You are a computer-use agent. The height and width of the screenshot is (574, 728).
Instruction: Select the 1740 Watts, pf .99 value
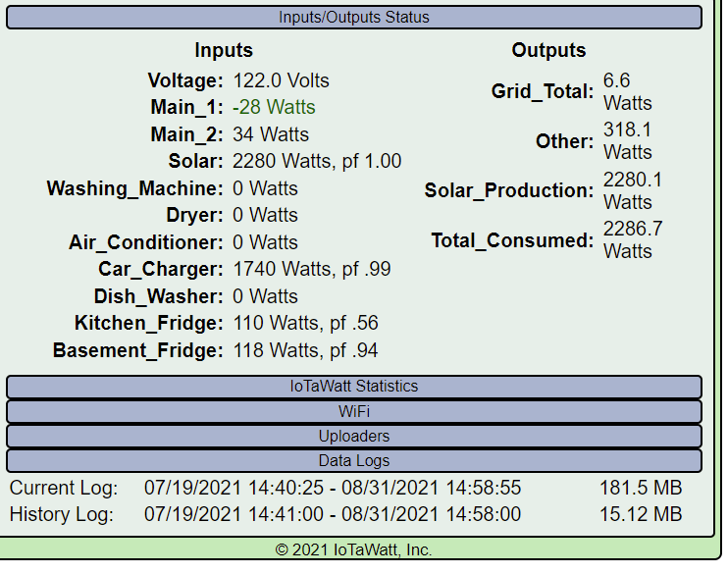coord(312,269)
